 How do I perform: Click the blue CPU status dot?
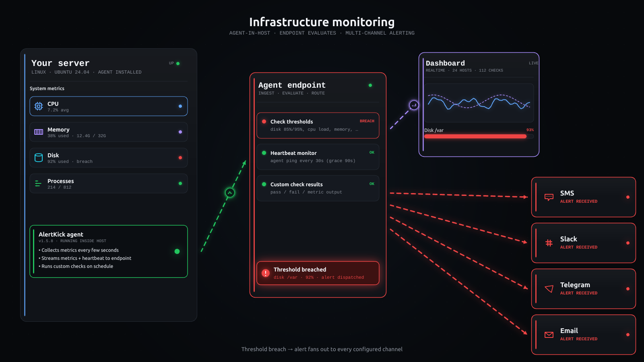pos(180,106)
